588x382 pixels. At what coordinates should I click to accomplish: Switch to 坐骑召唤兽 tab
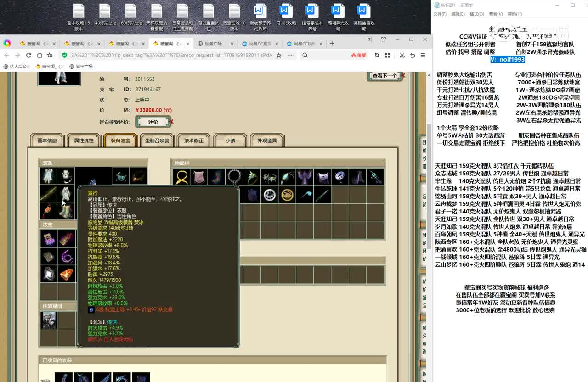tap(157, 140)
